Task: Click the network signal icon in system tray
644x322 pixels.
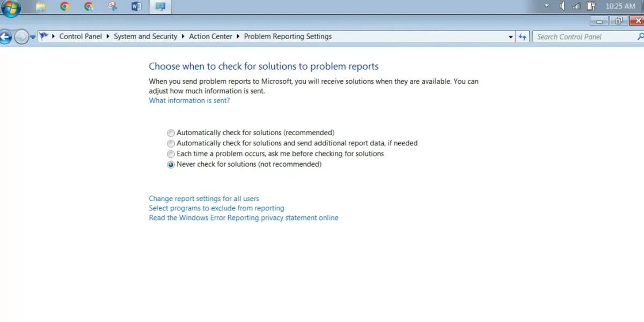Action: pyautogui.click(x=575, y=6)
